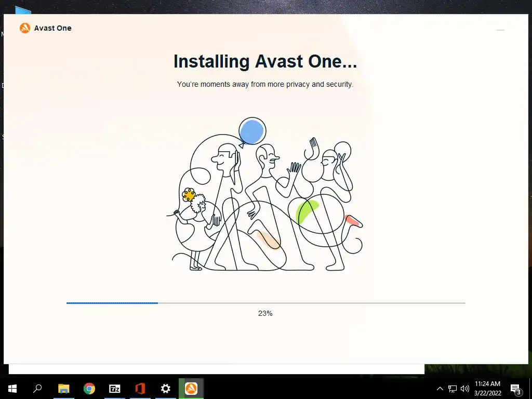The height and width of the screenshot is (399, 532).
Task: Minimize the Avast One installer window
Action: point(500,30)
